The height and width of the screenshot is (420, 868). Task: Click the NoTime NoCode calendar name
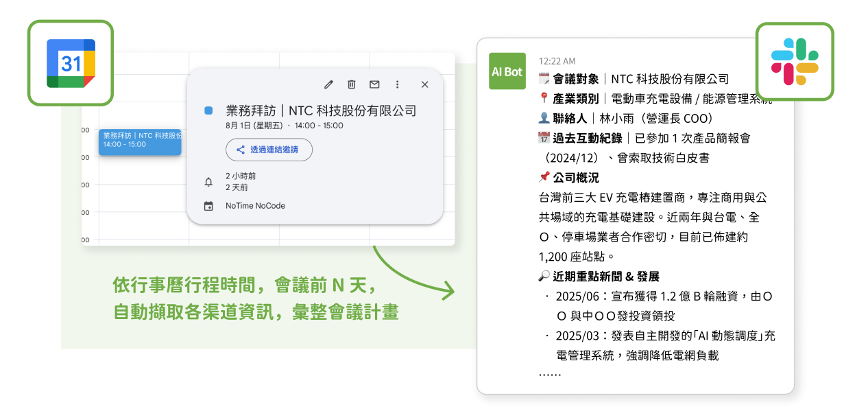click(x=255, y=206)
